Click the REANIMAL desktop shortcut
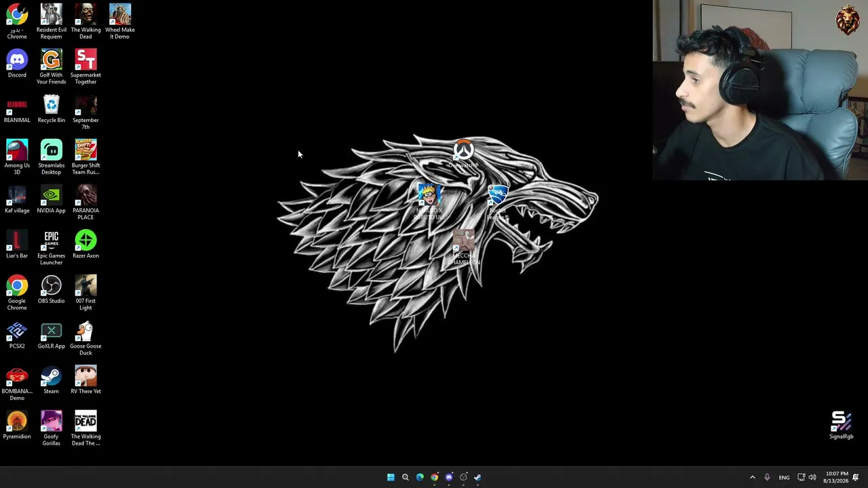The image size is (868, 488). 17,109
